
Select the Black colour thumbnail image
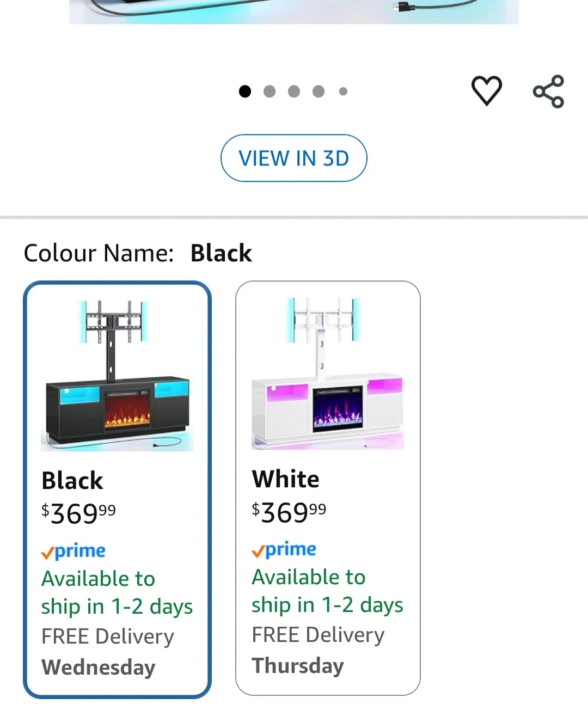(x=117, y=375)
